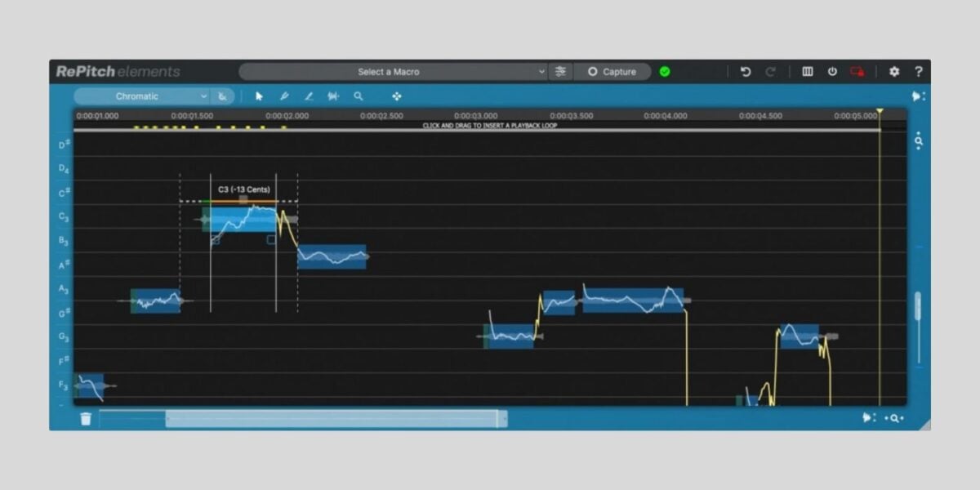Open the help menu

pyautogui.click(x=920, y=71)
